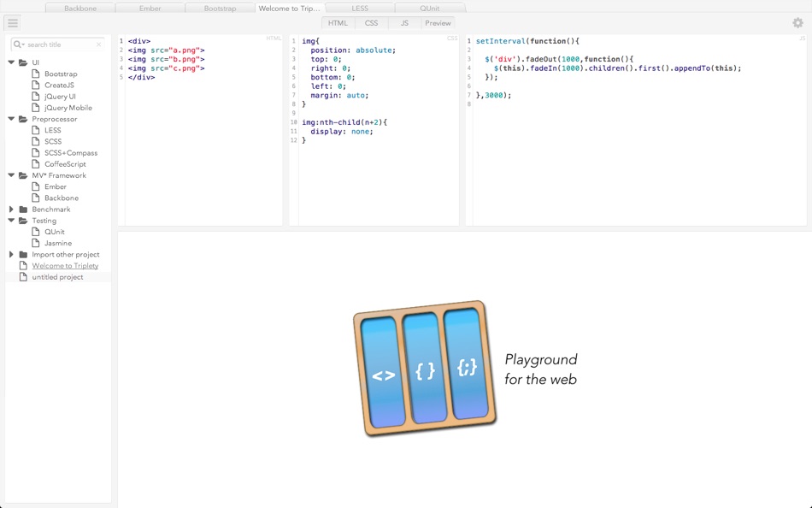Collapse the Testing folder
The image size is (812, 508).
11,221
